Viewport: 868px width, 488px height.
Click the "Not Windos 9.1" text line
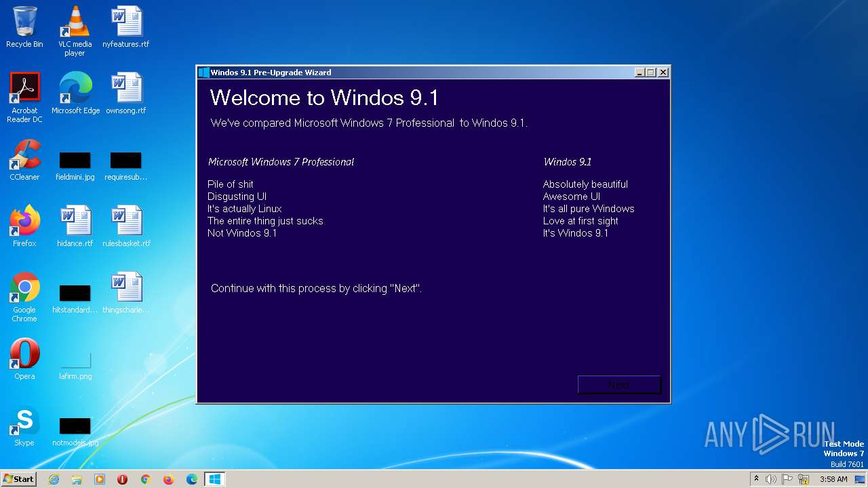coord(242,233)
